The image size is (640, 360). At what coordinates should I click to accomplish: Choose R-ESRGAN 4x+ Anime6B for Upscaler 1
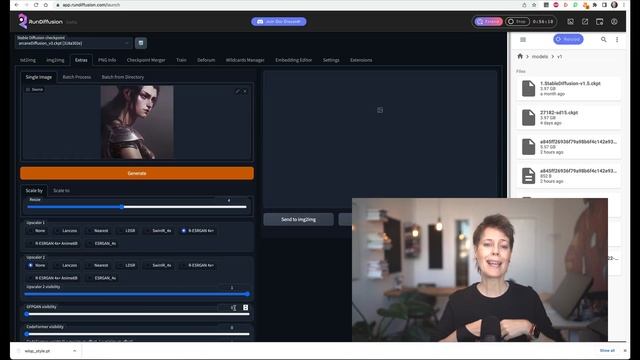tap(53, 243)
